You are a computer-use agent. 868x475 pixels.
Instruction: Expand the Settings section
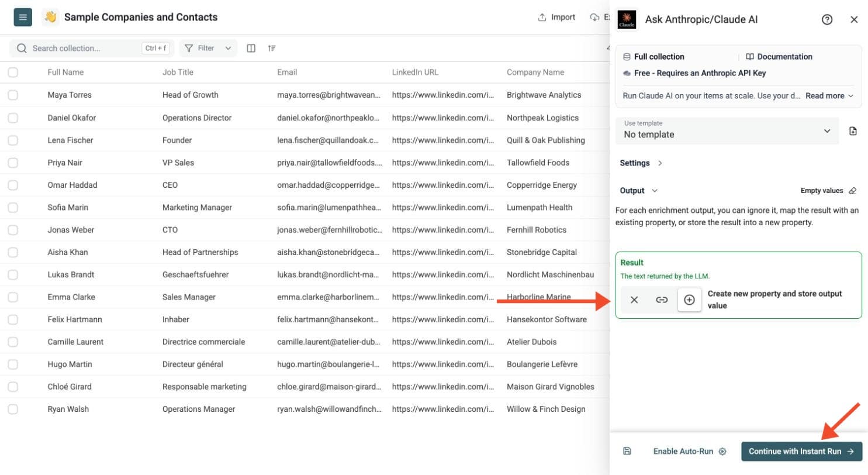641,163
